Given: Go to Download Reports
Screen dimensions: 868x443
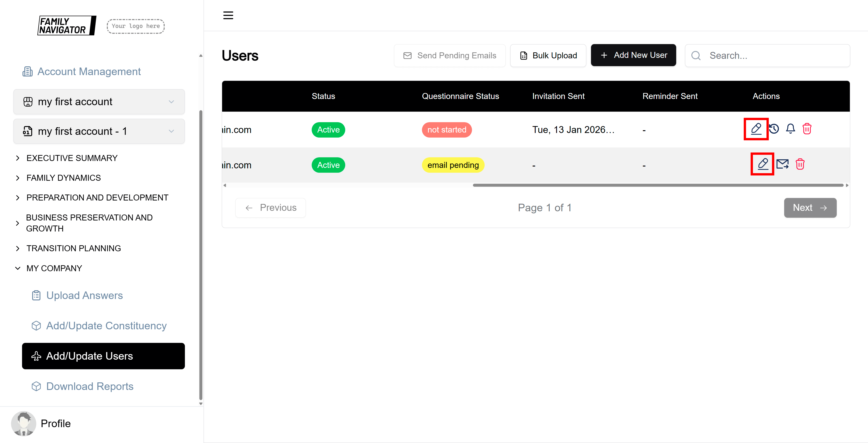Looking at the screenshot, I should coord(90,387).
